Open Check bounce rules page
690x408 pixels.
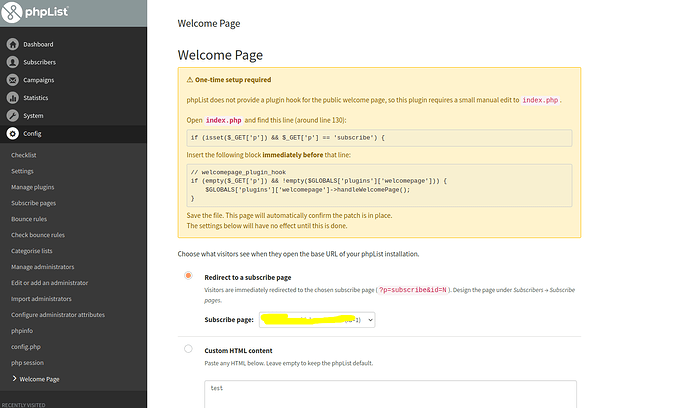click(38, 235)
